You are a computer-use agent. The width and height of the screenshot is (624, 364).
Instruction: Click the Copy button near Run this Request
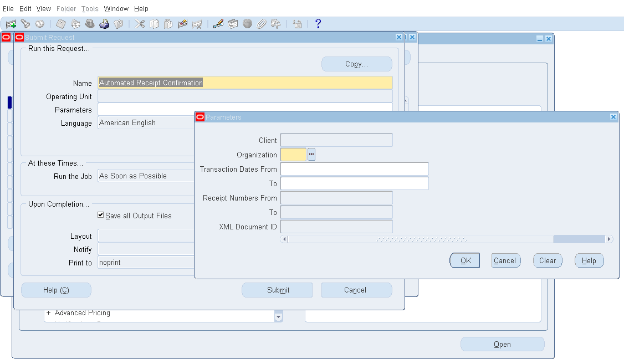click(356, 64)
